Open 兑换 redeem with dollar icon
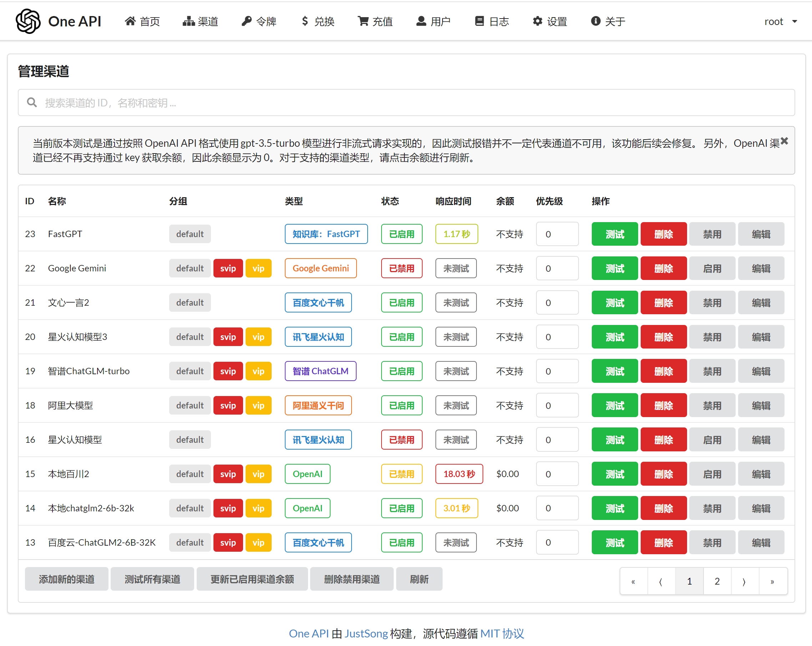The width and height of the screenshot is (812, 646). click(x=305, y=21)
